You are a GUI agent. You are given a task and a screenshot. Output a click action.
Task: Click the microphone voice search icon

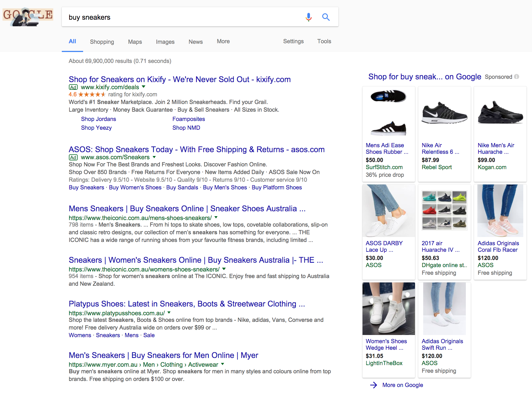[x=308, y=17]
